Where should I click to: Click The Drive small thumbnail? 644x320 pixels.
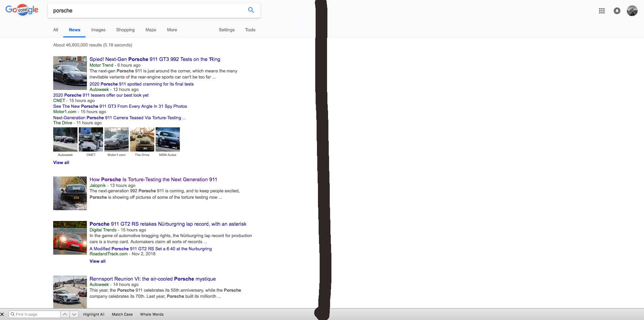[142, 139]
